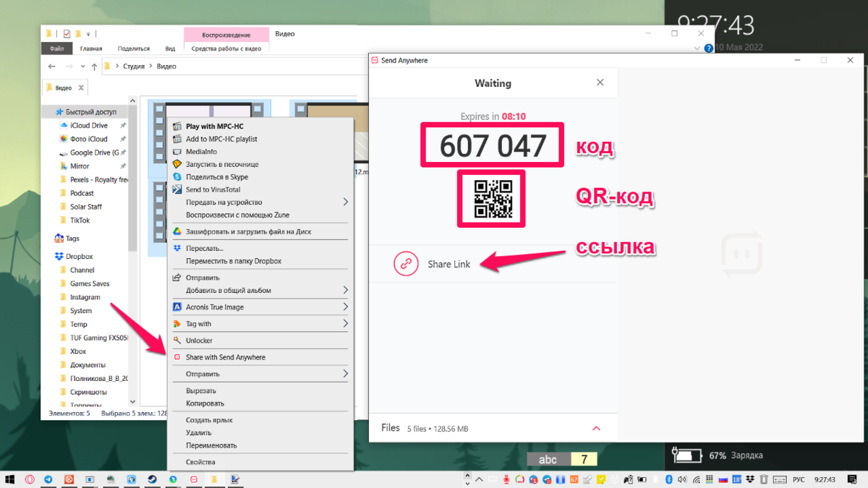Choose Add to MPC-HC playlist

221,139
